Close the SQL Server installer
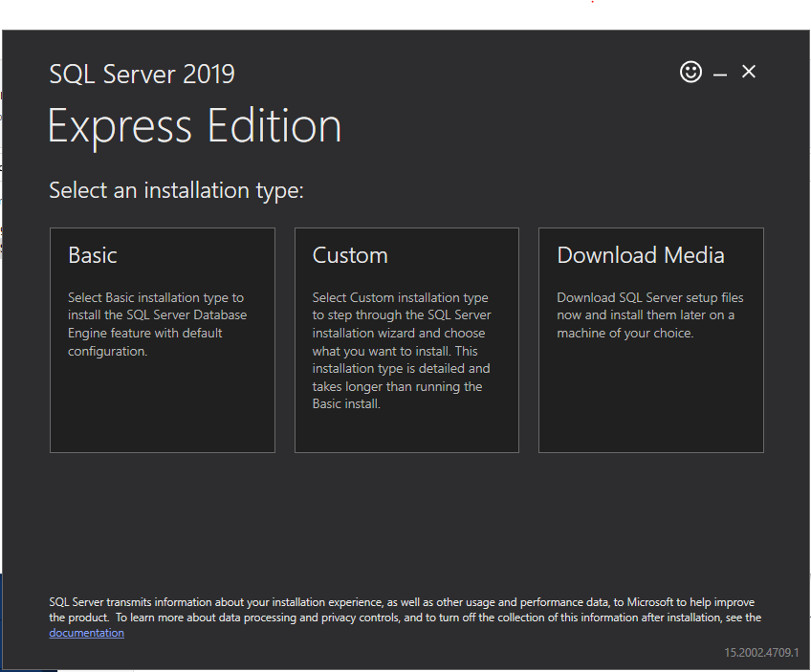Image resolution: width=811 pixels, height=672 pixels. click(749, 71)
